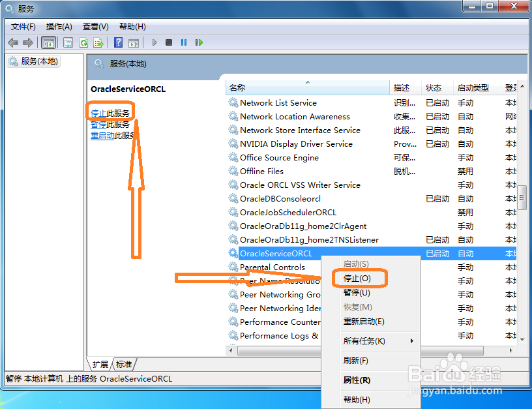Select the Parental Controls service

click(273, 267)
